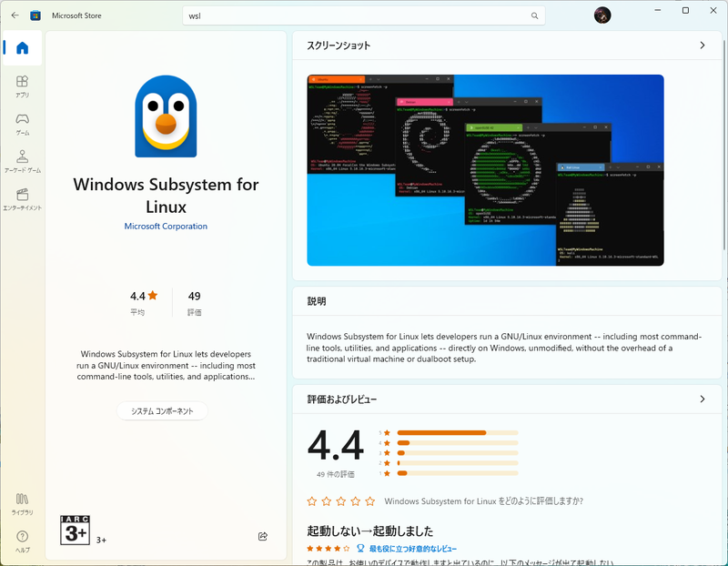Select the first empty rating star
The width and height of the screenshot is (728, 566).
[311, 500]
